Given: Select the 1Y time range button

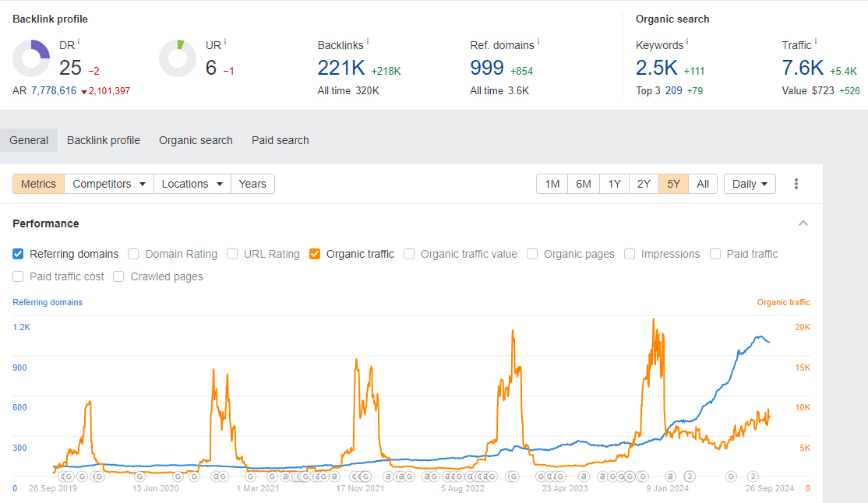Looking at the screenshot, I should pyautogui.click(x=614, y=184).
